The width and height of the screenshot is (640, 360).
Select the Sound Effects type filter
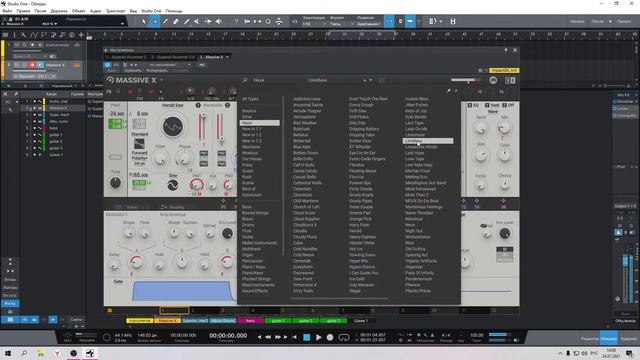(255, 291)
